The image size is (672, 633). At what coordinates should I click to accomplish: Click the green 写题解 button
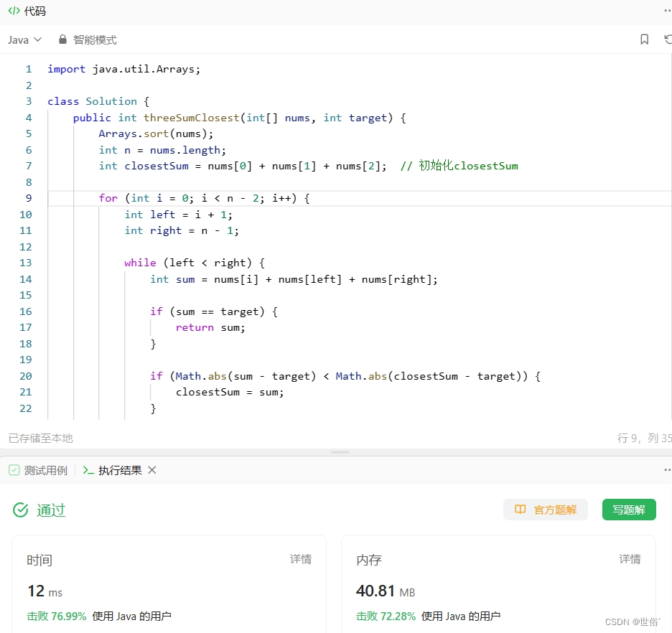pyautogui.click(x=629, y=510)
